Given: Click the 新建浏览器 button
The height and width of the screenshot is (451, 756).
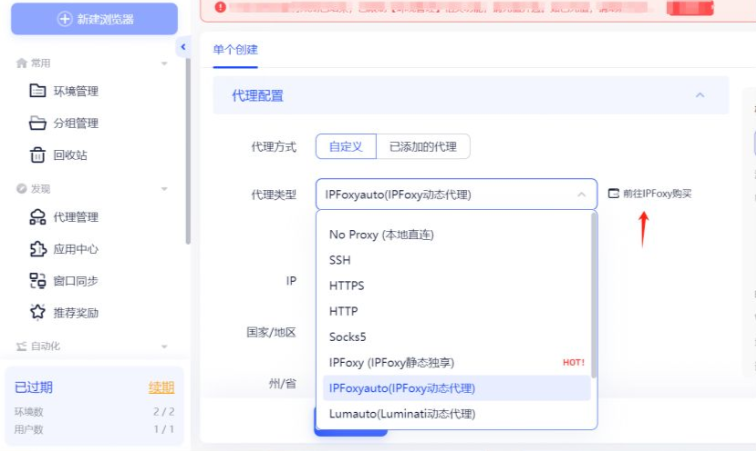Looking at the screenshot, I should click(94, 19).
